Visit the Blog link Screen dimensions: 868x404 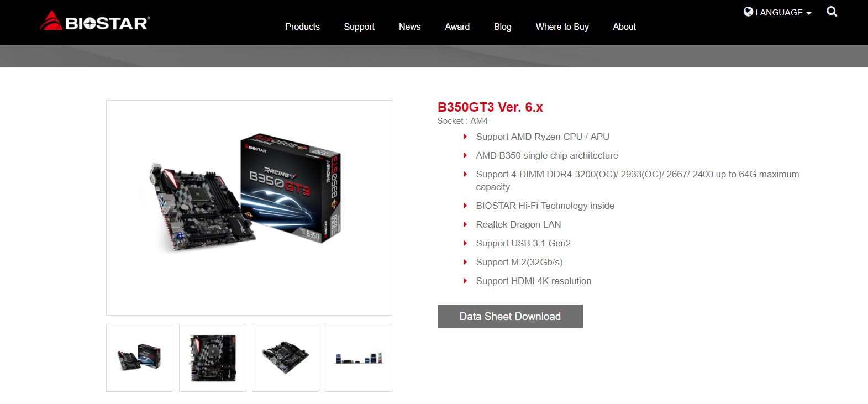(502, 27)
